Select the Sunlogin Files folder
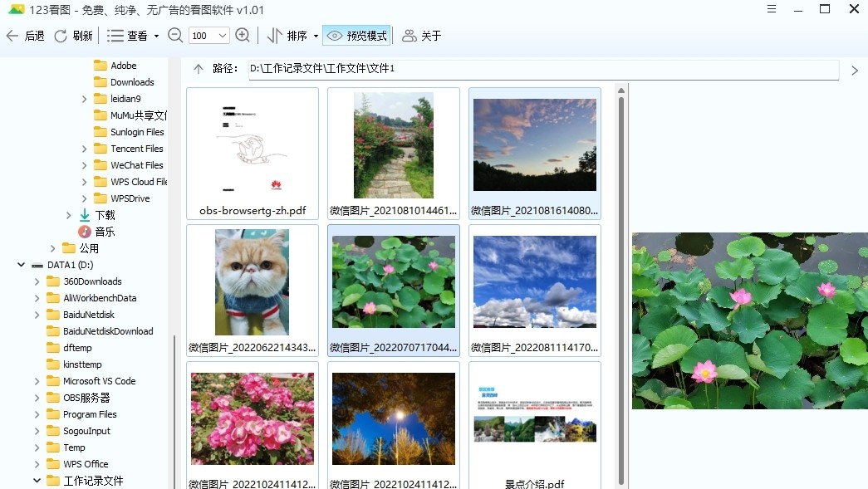The width and height of the screenshot is (868, 489). (129, 132)
